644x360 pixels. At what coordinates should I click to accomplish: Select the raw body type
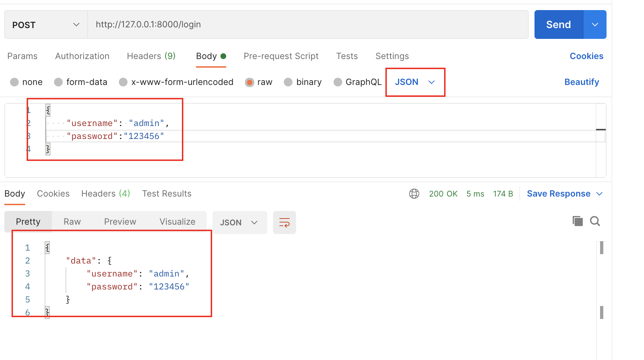click(x=259, y=82)
